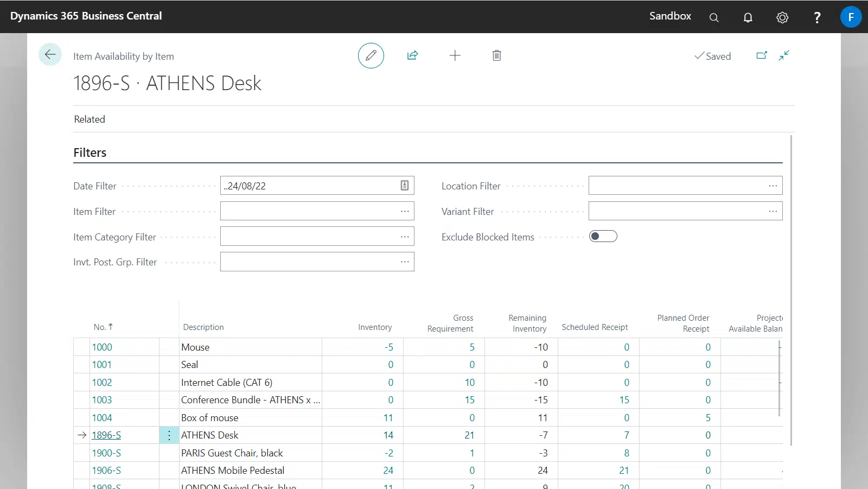Click the Dynamics 365 Business Central title
This screenshot has height=489, width=868.
(86, 16)
